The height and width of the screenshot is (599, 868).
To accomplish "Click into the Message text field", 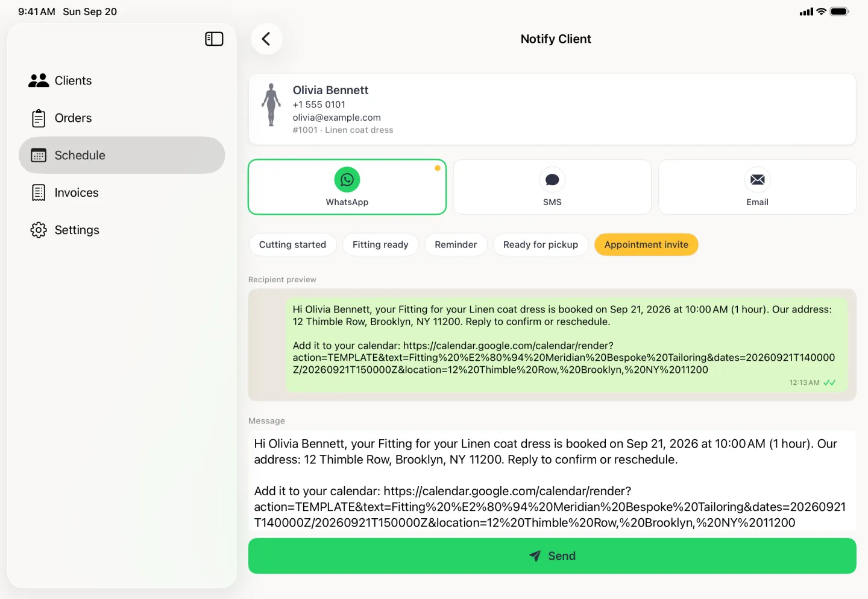I will click(552, 483).
